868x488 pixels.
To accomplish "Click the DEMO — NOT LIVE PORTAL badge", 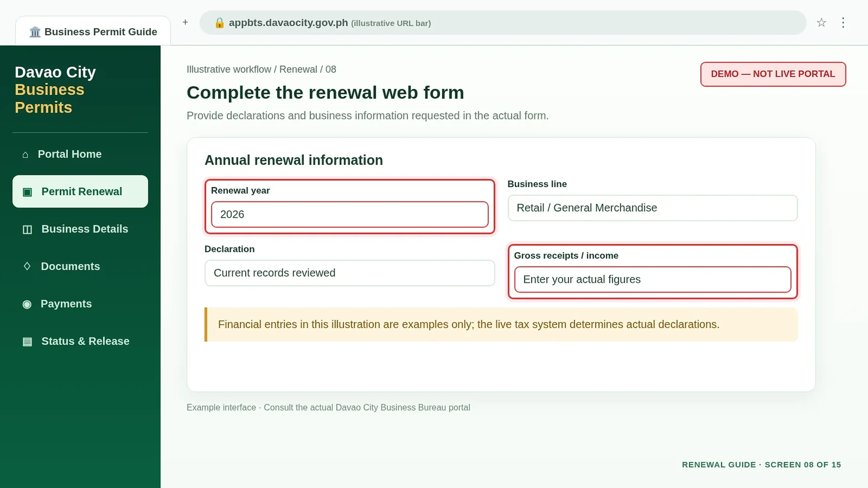I will coord(773,74).
